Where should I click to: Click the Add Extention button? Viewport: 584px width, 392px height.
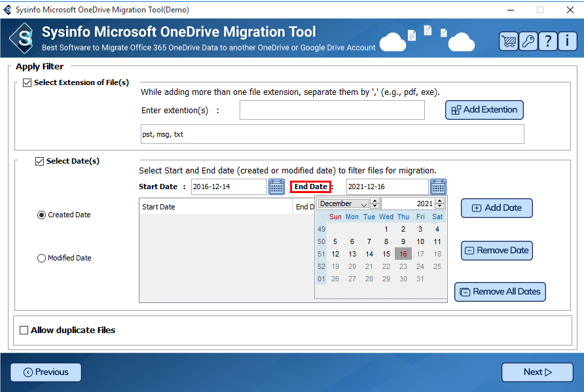[484, 110]
